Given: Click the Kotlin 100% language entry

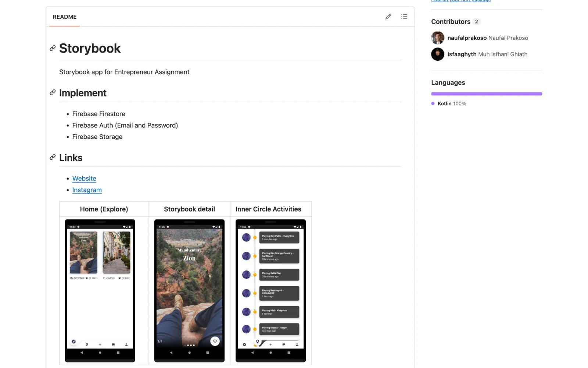Looking at the screenshot, I should [x=449, y=104].
